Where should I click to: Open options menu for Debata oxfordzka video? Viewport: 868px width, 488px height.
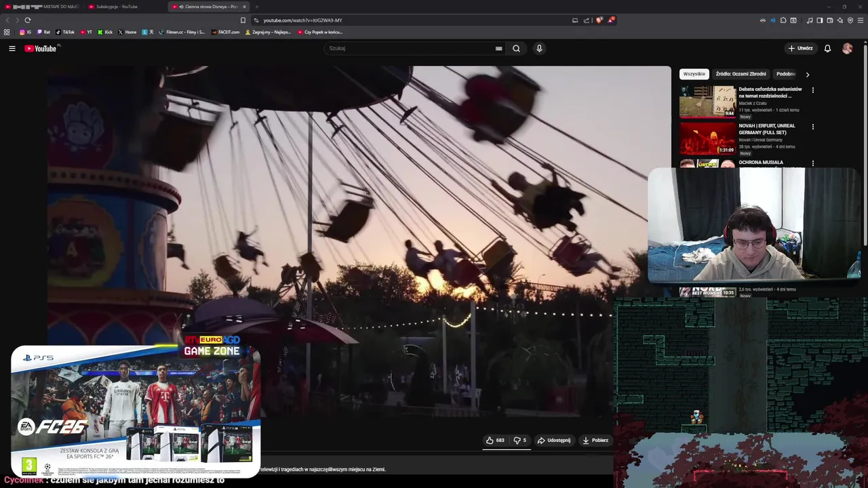(x=812, y=90)
